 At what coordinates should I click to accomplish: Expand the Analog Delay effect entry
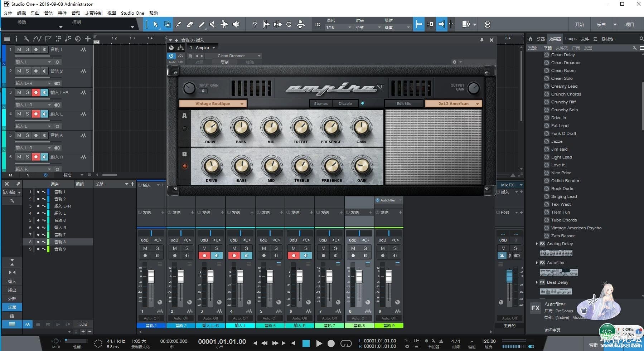pyautogui.click(x=537, y=244)
